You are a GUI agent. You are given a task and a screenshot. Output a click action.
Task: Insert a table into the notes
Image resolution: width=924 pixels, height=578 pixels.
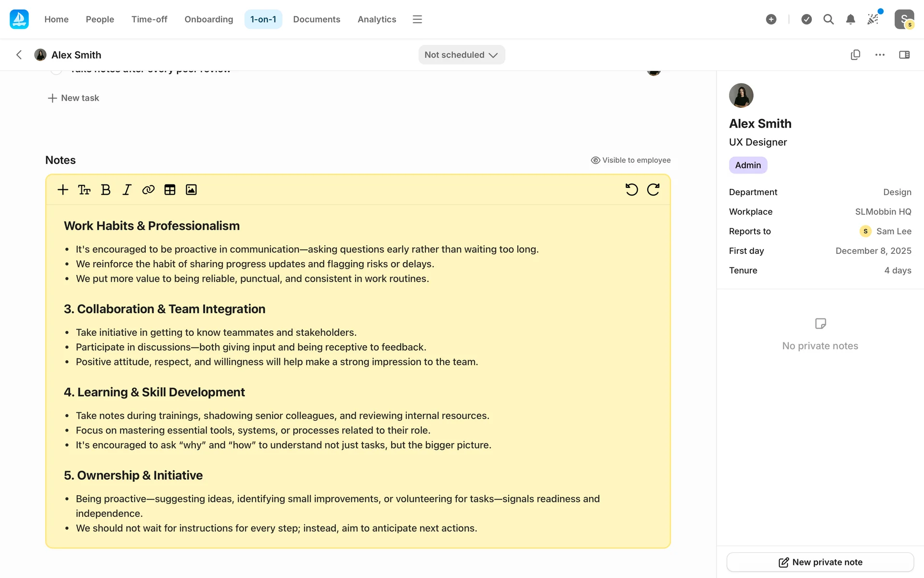[x=170, y=190]
